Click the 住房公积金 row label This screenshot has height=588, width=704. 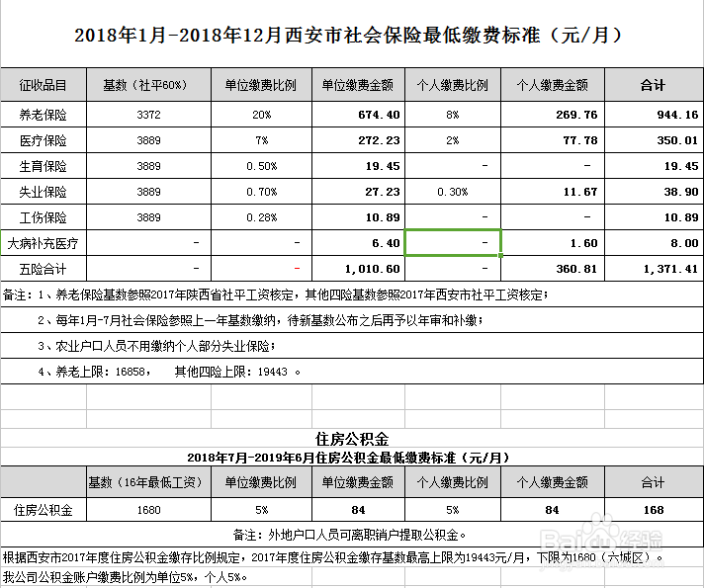pos(44,510)
